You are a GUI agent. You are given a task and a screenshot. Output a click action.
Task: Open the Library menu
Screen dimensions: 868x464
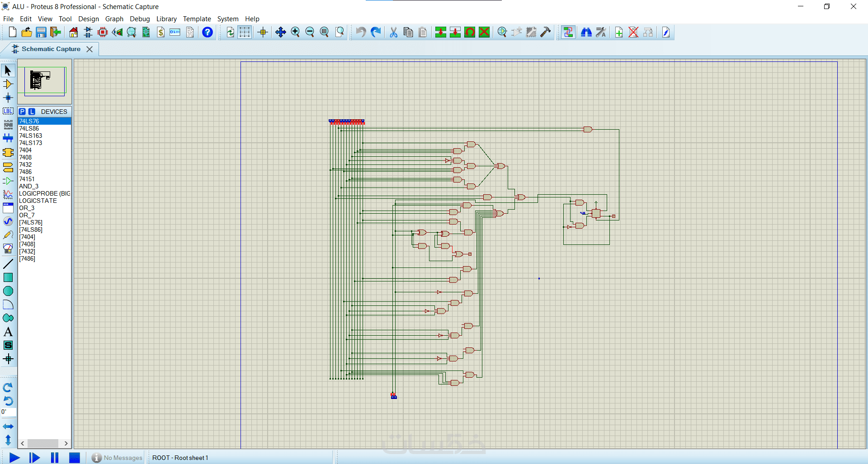click(x=166, y=19)
